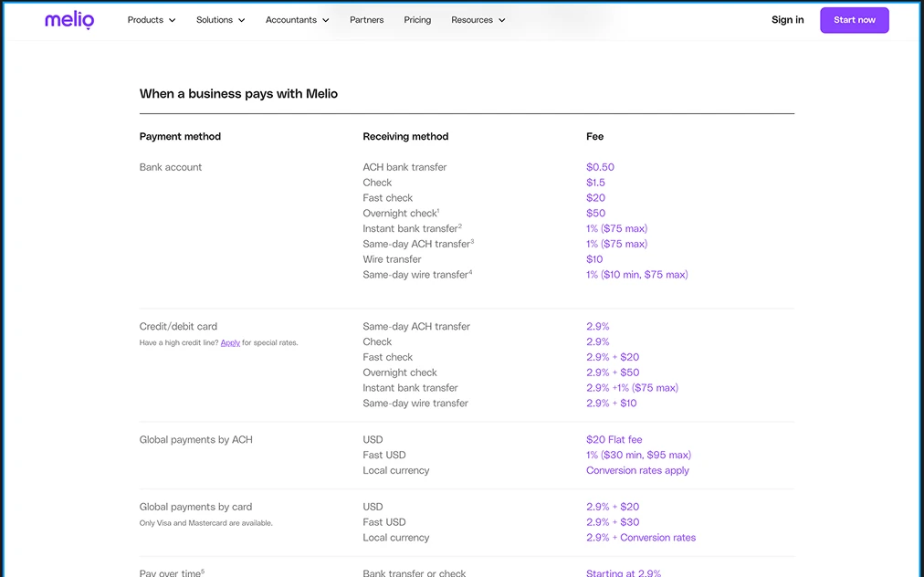This screenshot has width=924, height=577.
Task: Open the Solutions menu label
Action: [x=215, y=20]
